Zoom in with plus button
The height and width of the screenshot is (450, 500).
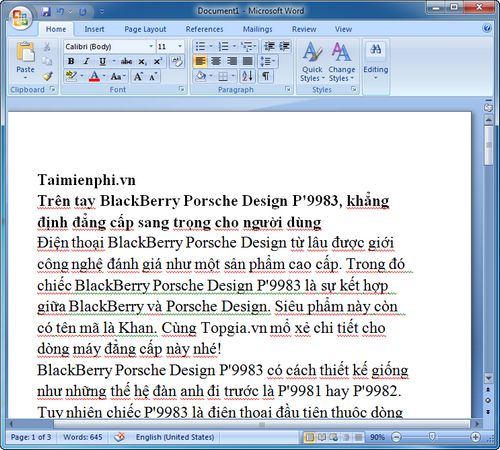coord(475,437)
